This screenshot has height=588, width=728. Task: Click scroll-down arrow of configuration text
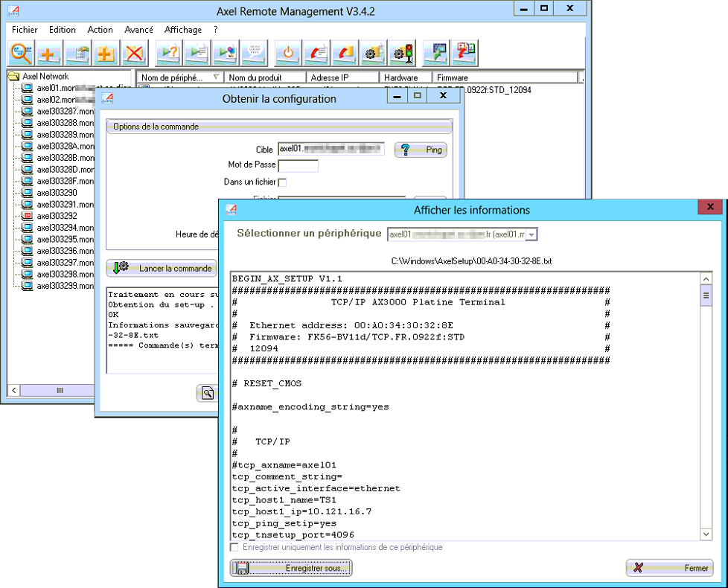tap(706, 534)
